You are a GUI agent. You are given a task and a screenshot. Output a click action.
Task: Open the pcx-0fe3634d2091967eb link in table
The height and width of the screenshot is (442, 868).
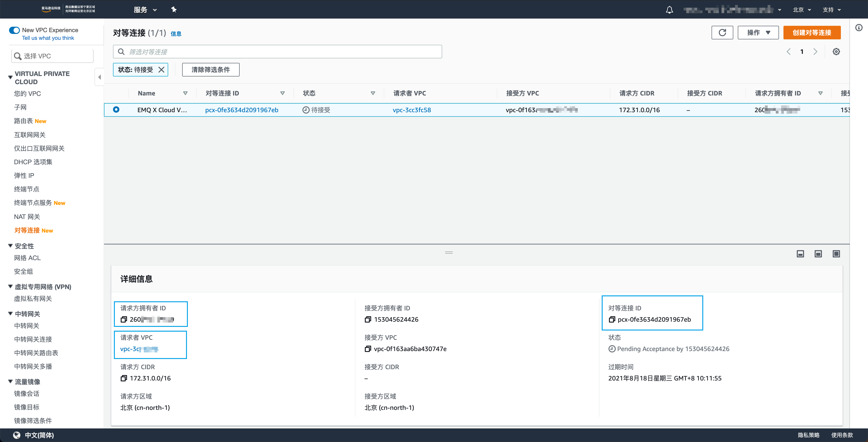pos(242,110)
